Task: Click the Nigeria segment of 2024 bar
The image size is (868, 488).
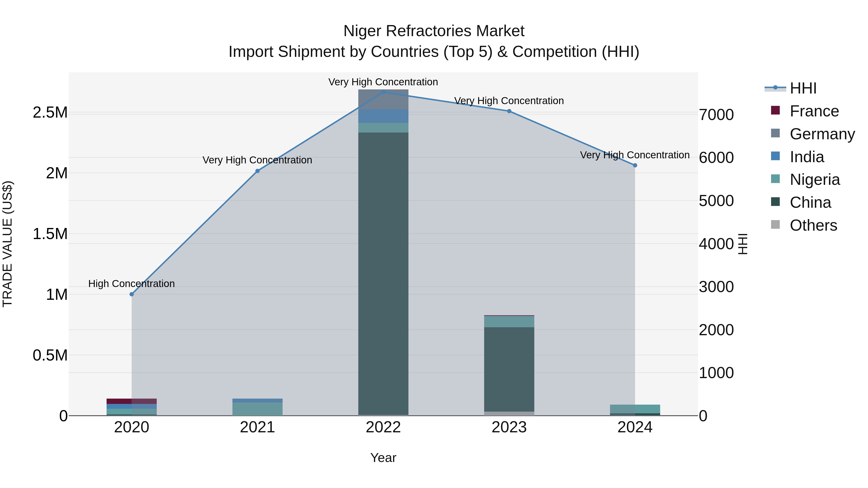Action: pos(635,409)
